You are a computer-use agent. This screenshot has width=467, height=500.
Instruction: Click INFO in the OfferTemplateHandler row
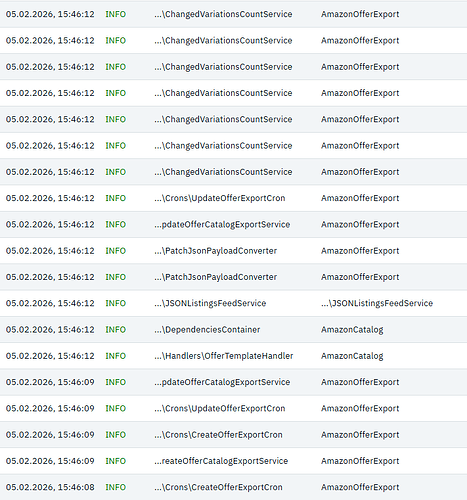click(x=116, y=356)
